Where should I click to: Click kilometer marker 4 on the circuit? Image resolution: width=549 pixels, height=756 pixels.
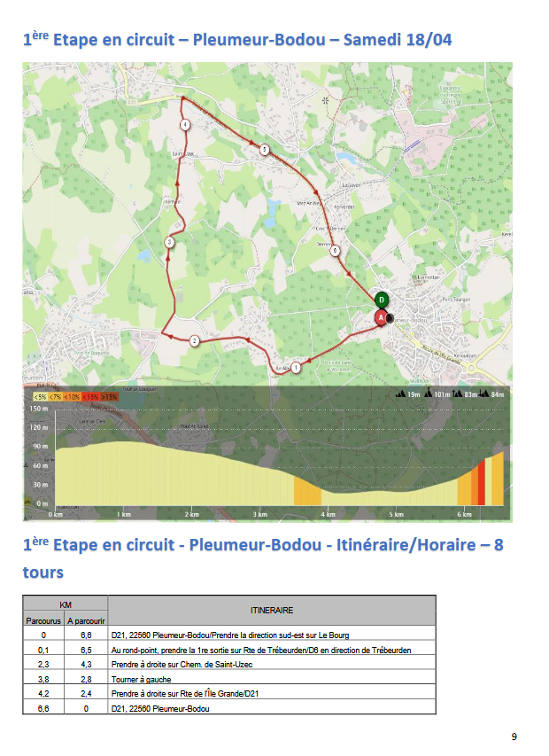[184, 126]
